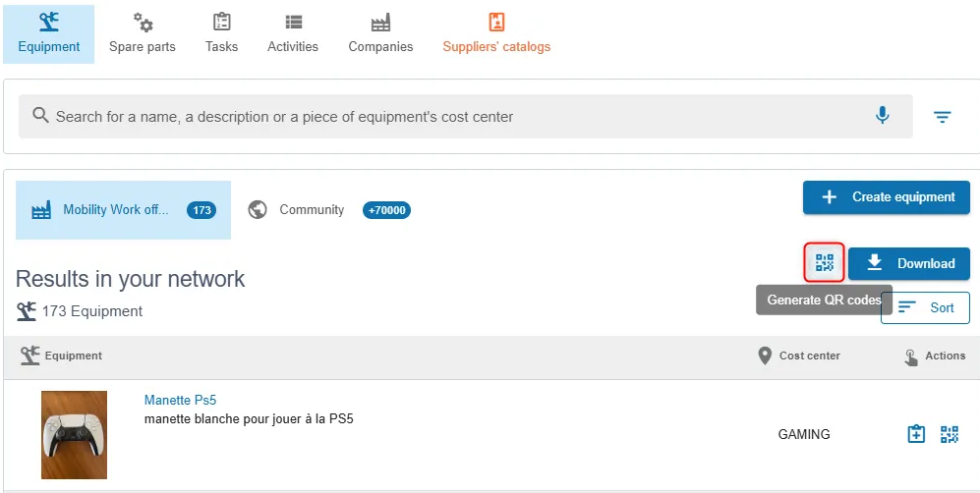
Task: Generate QR code for Manette Ps5 row
Action: 950,434
